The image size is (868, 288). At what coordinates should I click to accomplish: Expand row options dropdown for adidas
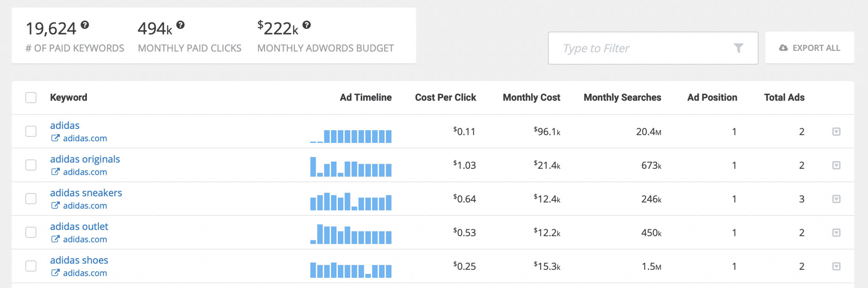coord(836,131)
